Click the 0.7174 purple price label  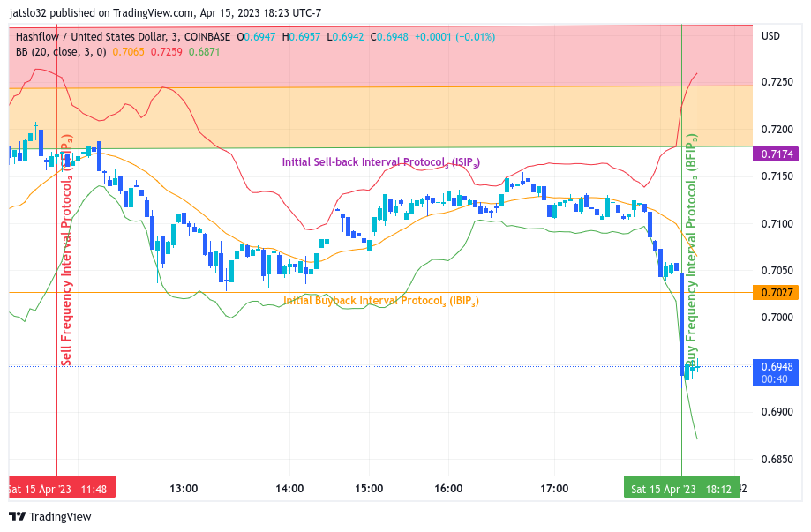(776, 154)
